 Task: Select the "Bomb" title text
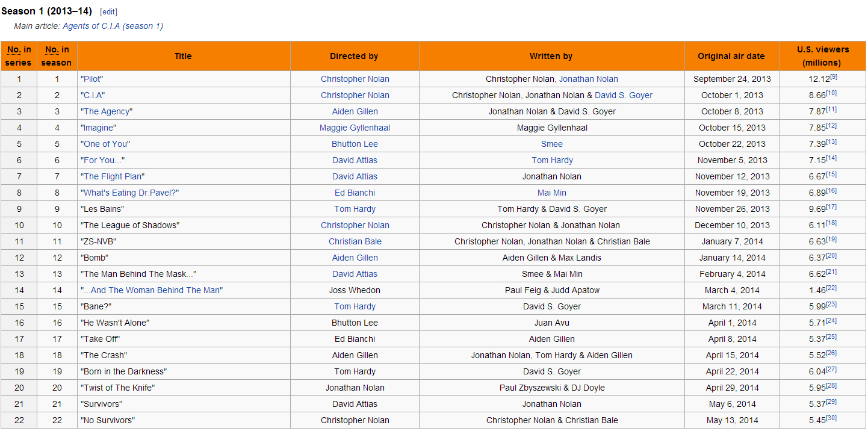tap(95, 258)
